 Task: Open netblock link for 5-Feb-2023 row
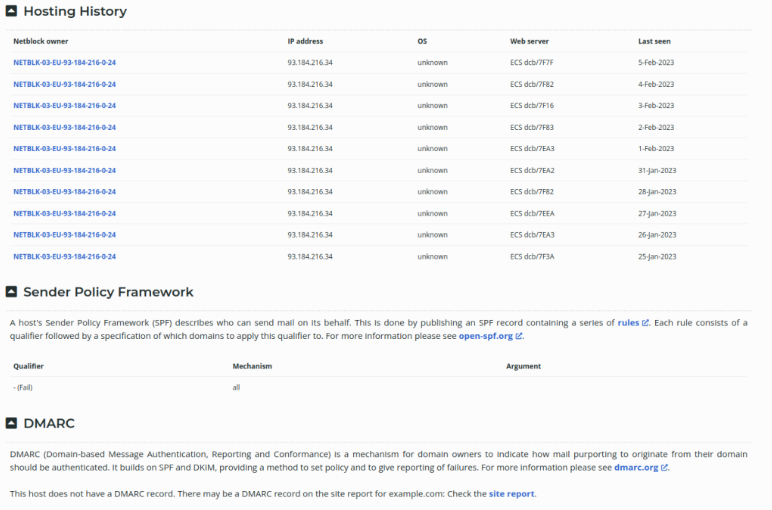(x=64, y=62)
